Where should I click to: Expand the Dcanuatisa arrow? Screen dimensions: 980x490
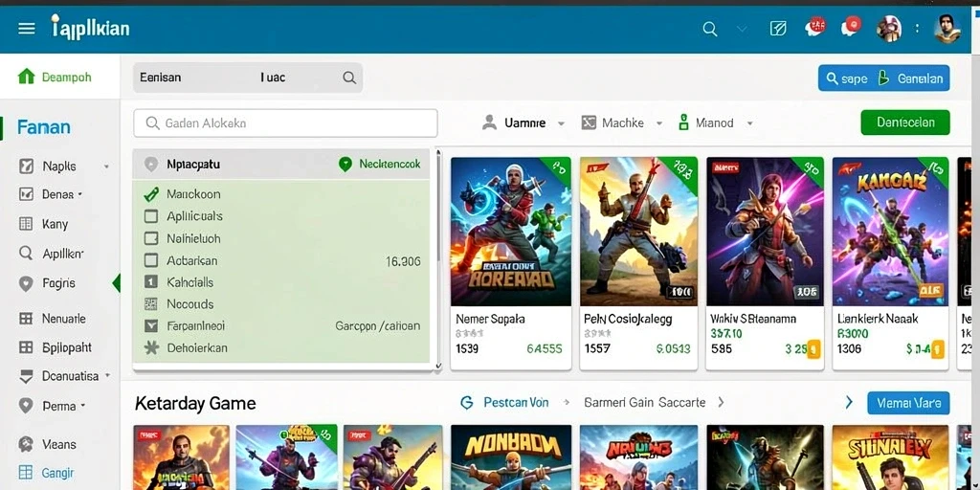pos(107,375)
